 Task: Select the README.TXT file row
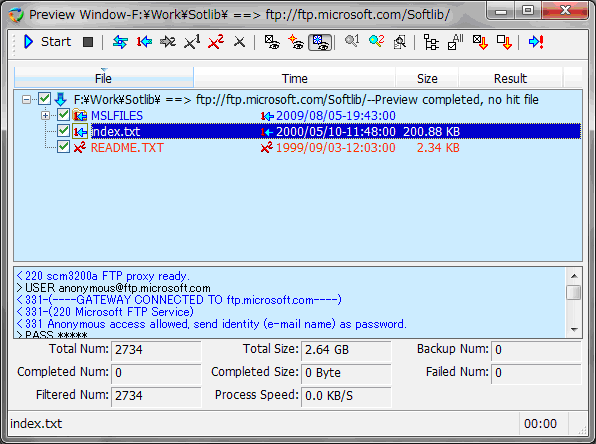pyautogui.click(x=298, y=147)
